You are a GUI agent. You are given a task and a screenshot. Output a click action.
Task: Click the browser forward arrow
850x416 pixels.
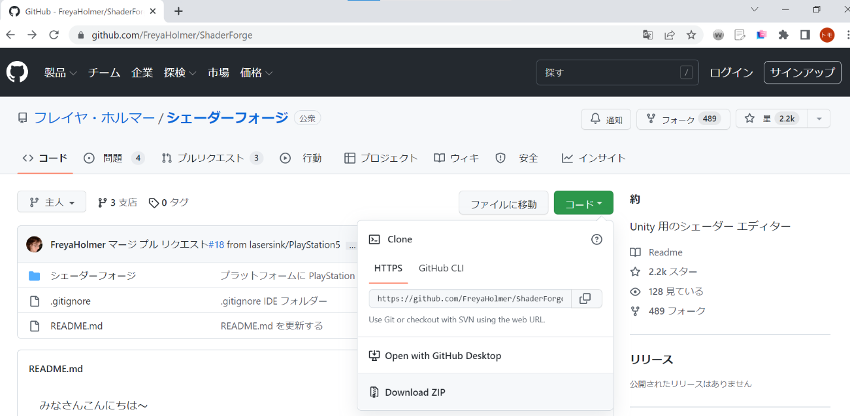32,35
